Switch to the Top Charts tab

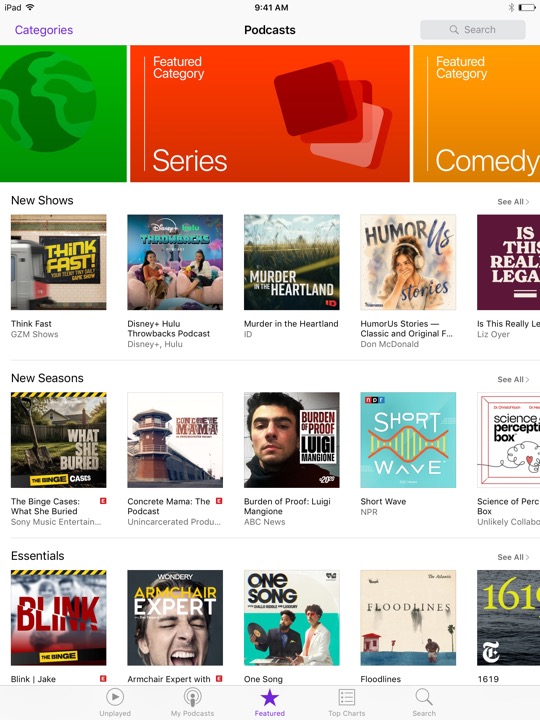point(347,703)
